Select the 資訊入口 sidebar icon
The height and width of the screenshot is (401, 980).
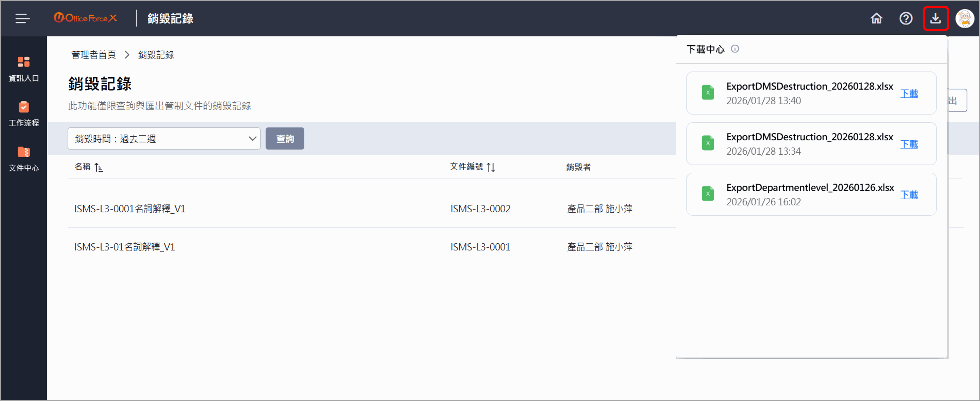tap(24, 69)
